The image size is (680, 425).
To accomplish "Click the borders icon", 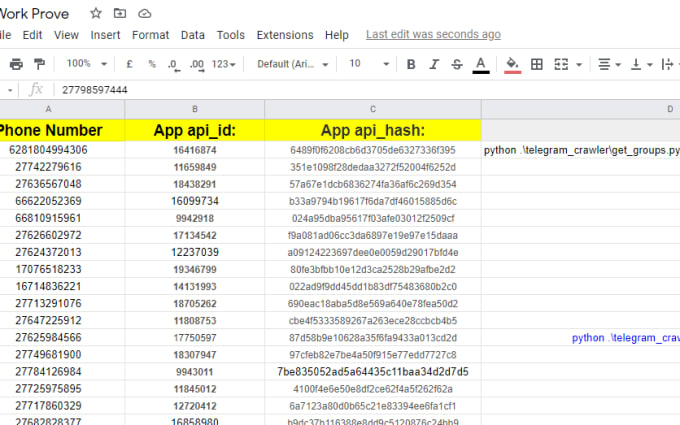I will click(537, 64).
